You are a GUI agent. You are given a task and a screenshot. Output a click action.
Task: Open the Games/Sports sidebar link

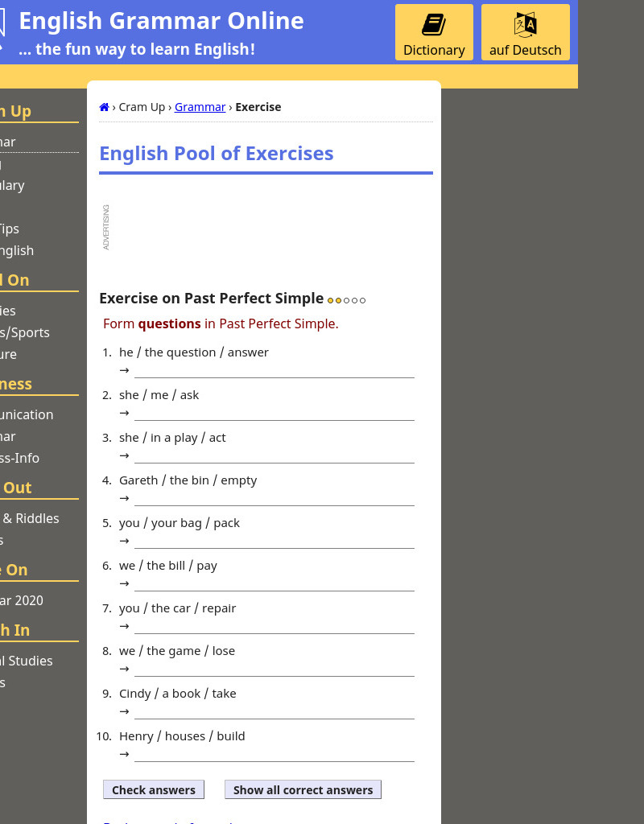click(24, 332)
